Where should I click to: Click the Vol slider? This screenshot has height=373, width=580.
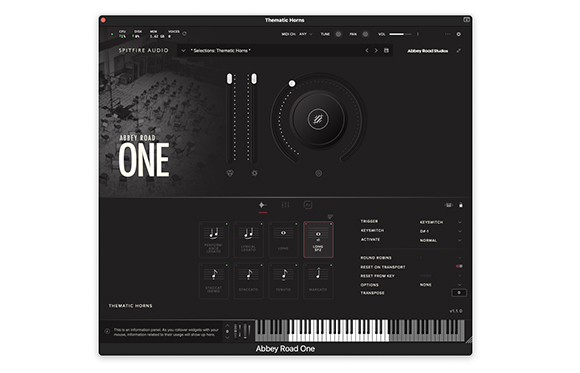[x=400, y=34]
